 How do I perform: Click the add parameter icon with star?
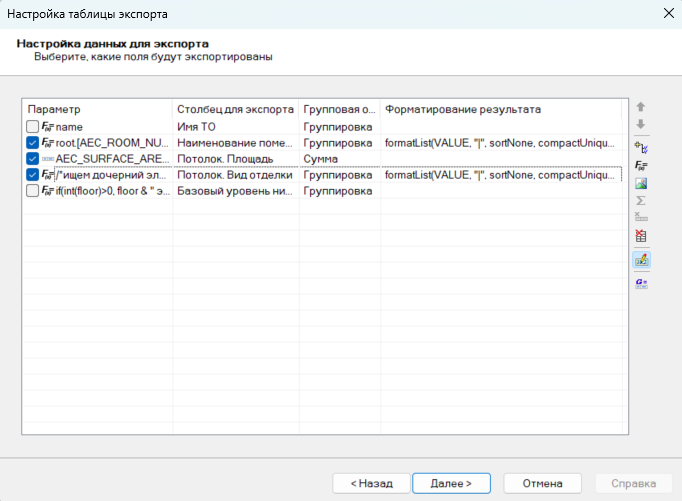(x=641, y=146)
